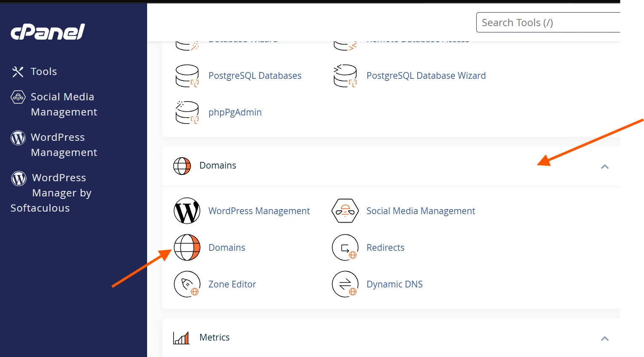Image resolution: width=644 pixels, height=357 pixels.
Task: Click the Domains globe icon
Action: click(x=187, y=247)
